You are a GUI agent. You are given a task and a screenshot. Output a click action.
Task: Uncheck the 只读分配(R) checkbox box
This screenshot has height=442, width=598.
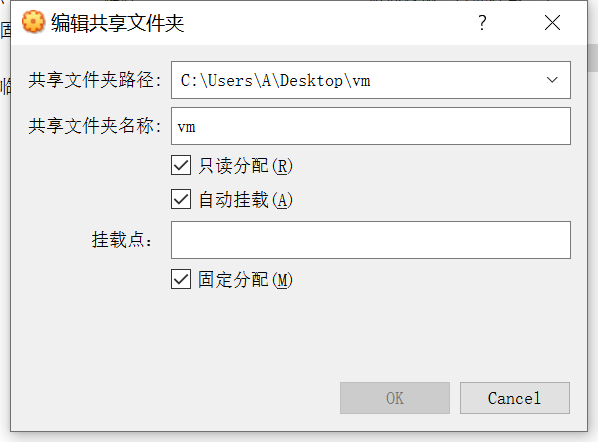coord(181,165)
